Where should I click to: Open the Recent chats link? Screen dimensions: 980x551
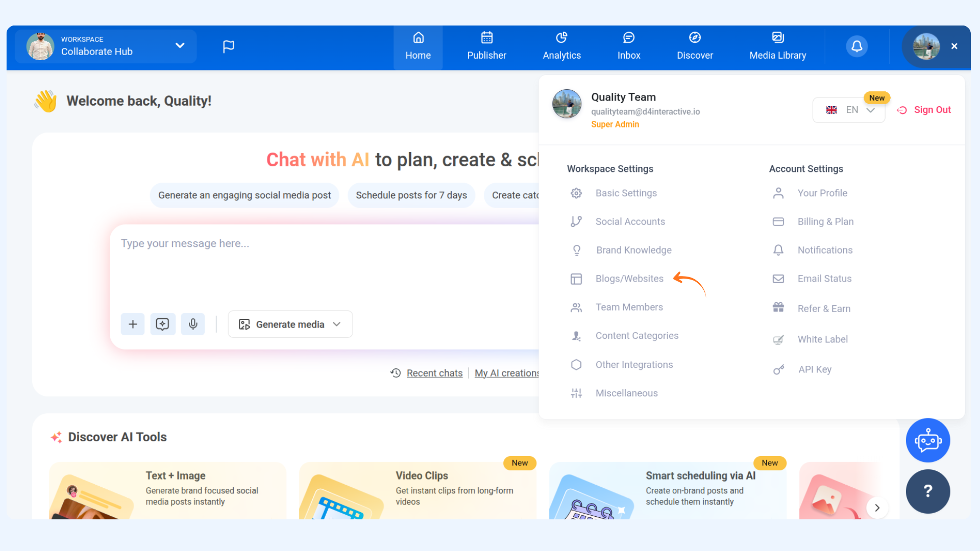tap(434, 373)
